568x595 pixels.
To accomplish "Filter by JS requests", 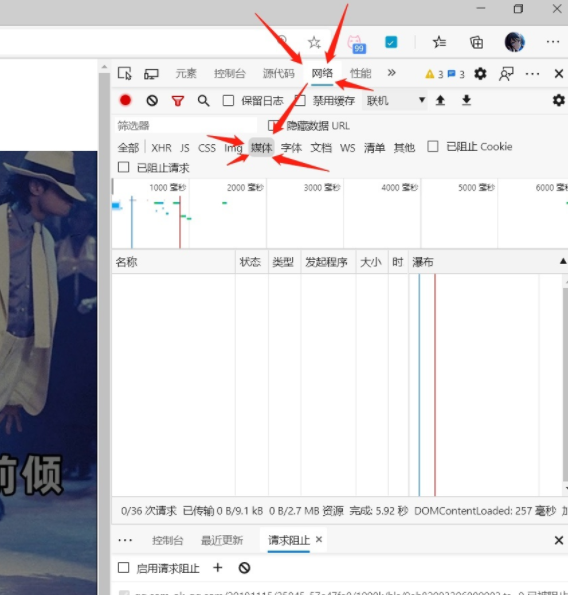I will pos(185,148).
